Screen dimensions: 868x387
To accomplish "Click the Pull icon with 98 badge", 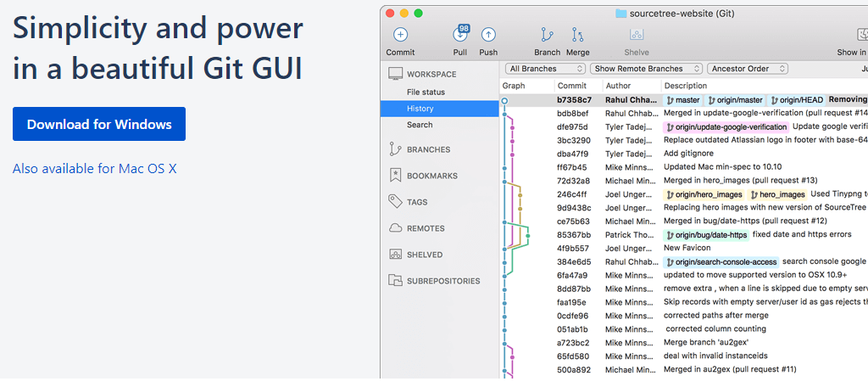I will coord(460,35).
